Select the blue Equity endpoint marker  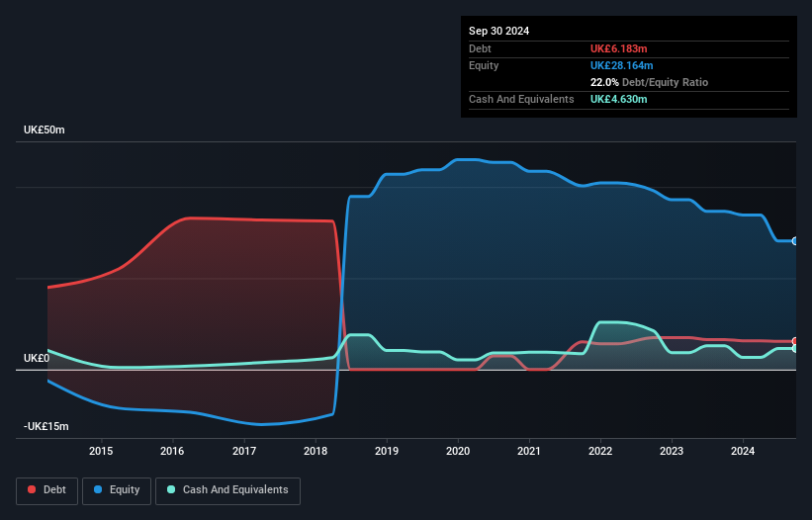click(795, 241)
